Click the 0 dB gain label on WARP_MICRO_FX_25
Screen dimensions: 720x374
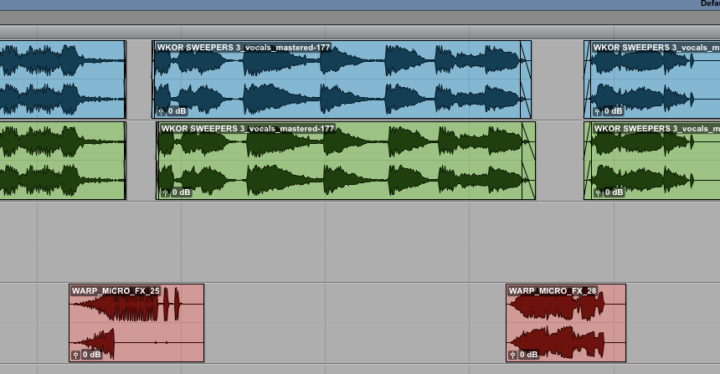click(x=92, y=355)
